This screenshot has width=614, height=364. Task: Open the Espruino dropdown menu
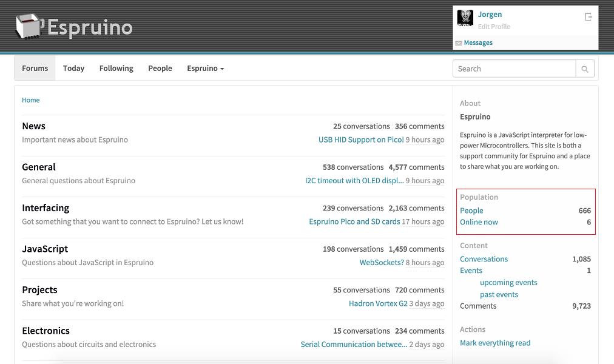(x=205, y=68)
